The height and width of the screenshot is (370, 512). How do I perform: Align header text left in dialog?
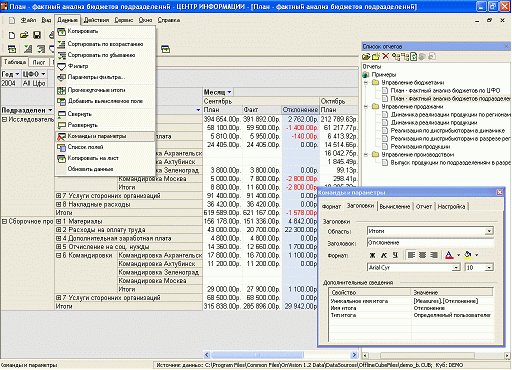pos(412,255)
